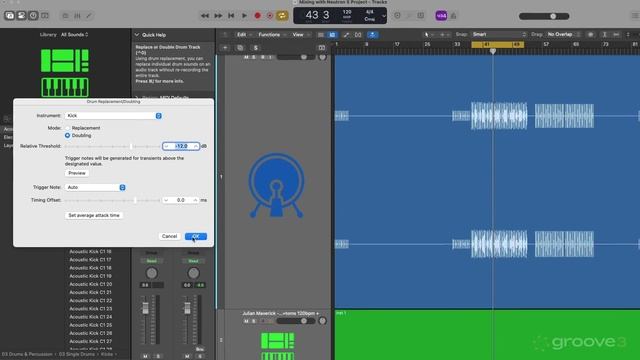The image size is (640, 360).
Task: Toggle the global Solo S button in track header
Action: pyautogui.click(x=256, y=48)
